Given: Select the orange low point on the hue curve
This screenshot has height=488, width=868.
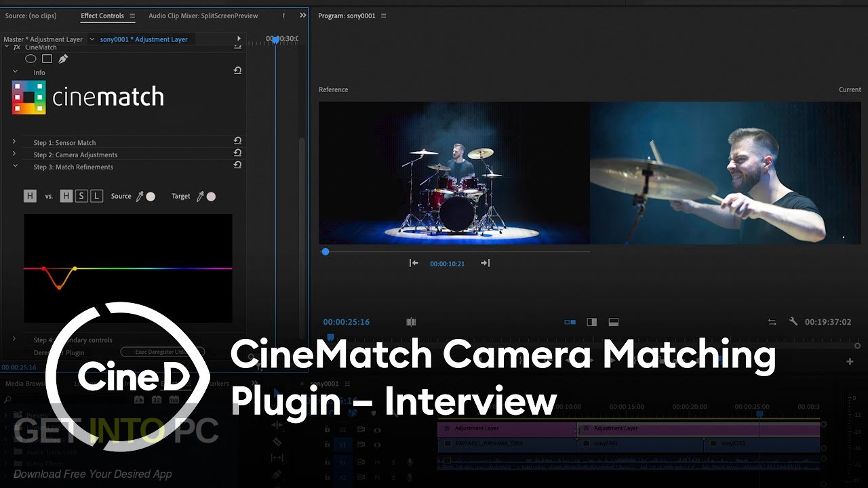Looking at the screenshot, I should pos(59,287).
